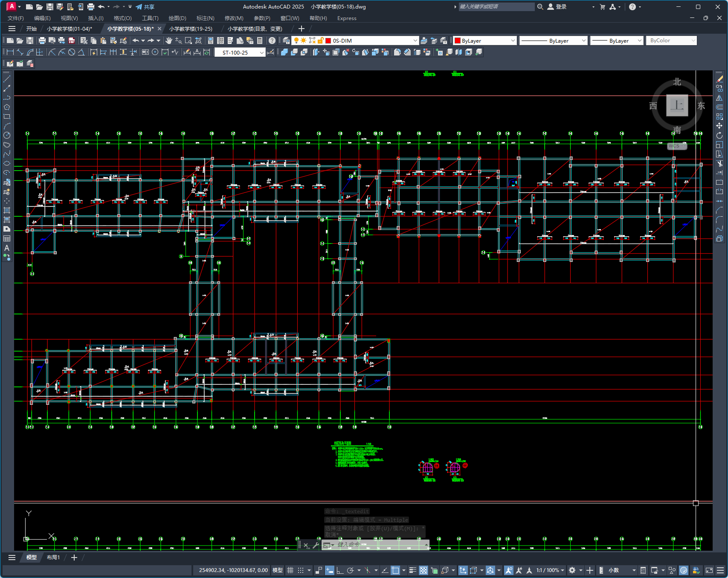Click the 共享 share button
Viewport: 728px width, 578px height.
coord(145,7)
